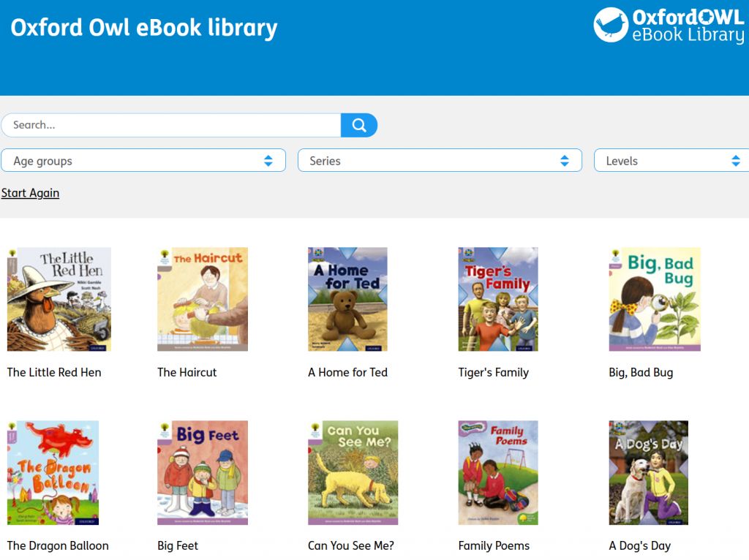Image resolution: width=749 pixels, height=560 pixels.
Task: Click the Can You See Me? cover
Action: pos(353,472)
